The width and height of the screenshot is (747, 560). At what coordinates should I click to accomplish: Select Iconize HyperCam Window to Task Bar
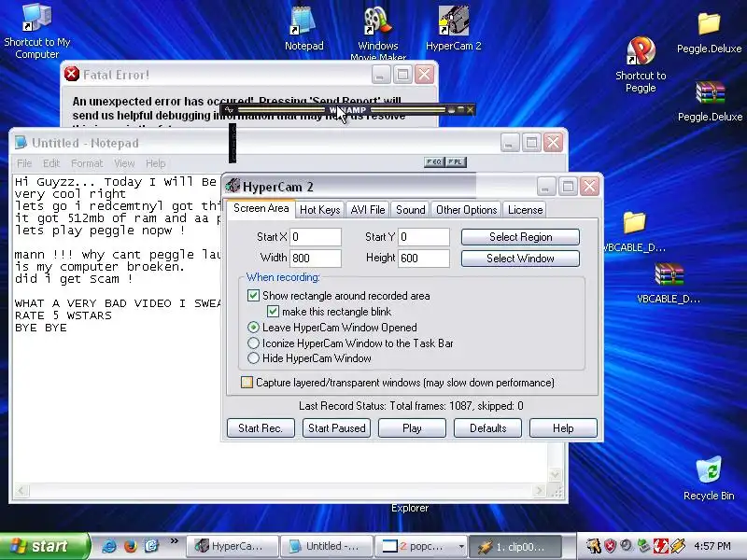(253, 343)
